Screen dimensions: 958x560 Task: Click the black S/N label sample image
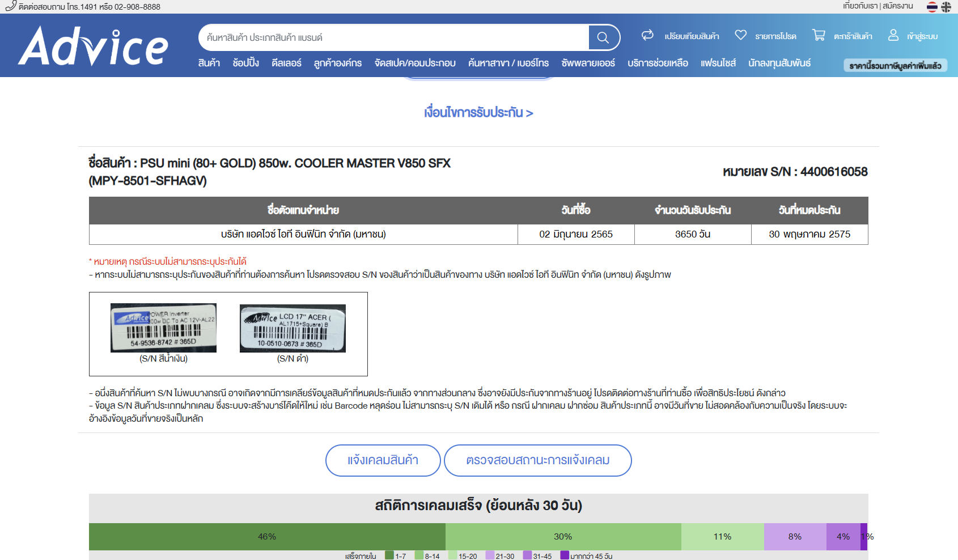click(293, 328)
